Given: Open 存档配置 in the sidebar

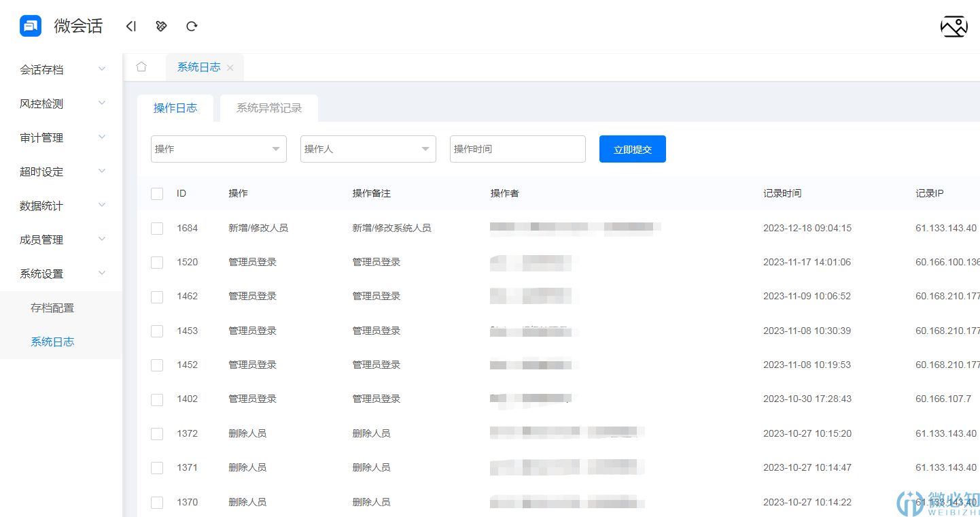Looking at the screenshot, I should pyautogui.click(x=52, y=307).
